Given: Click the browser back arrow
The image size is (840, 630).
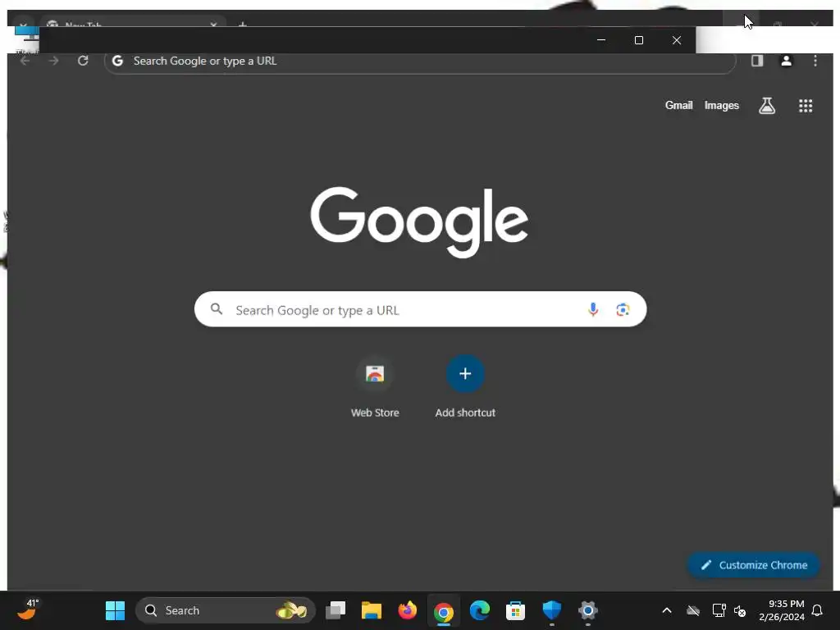Looking at the screenshot, I should point(25,61).
